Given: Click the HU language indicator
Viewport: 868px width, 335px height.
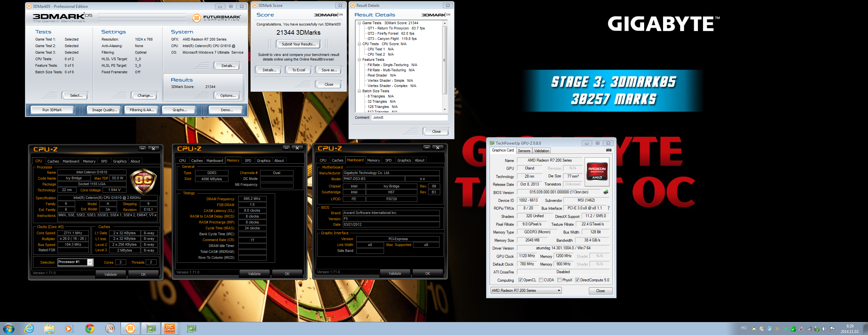Looking at the screenshot, I should point(744,328).
